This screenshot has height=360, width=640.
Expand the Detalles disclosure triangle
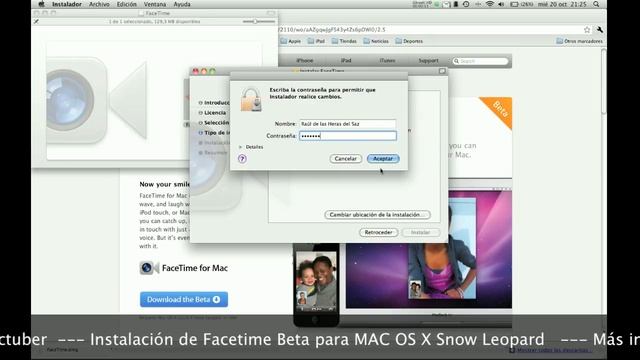[240, 147]
